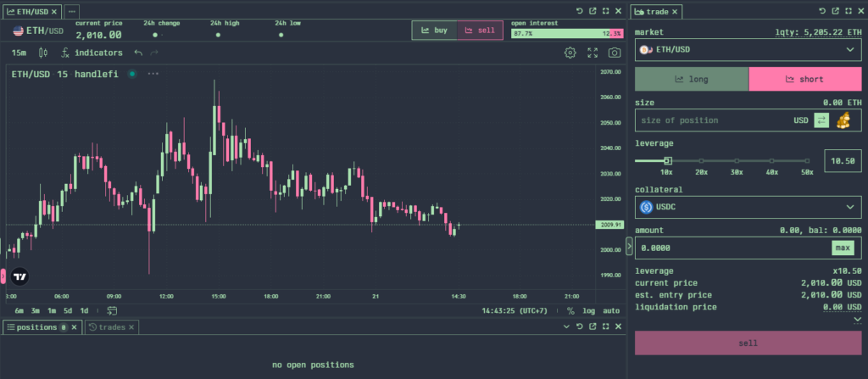Open the go-to-date calendar icon
This screenshot has width=868, height=379.
(x=112, y=310)
